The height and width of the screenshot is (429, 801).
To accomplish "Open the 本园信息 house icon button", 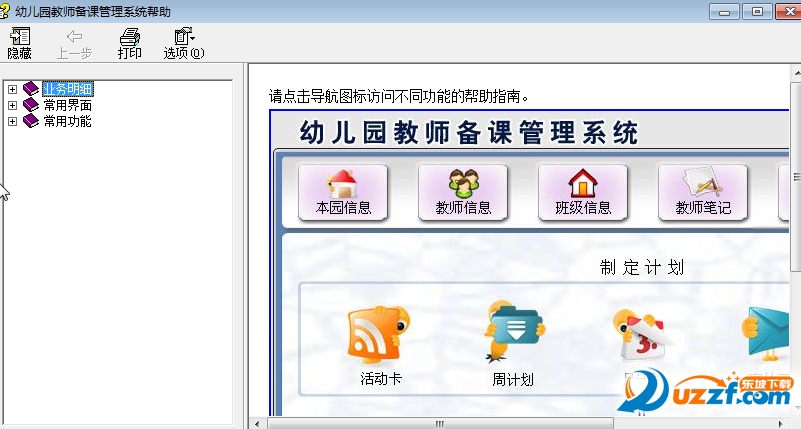I will [x=343, y=193].
